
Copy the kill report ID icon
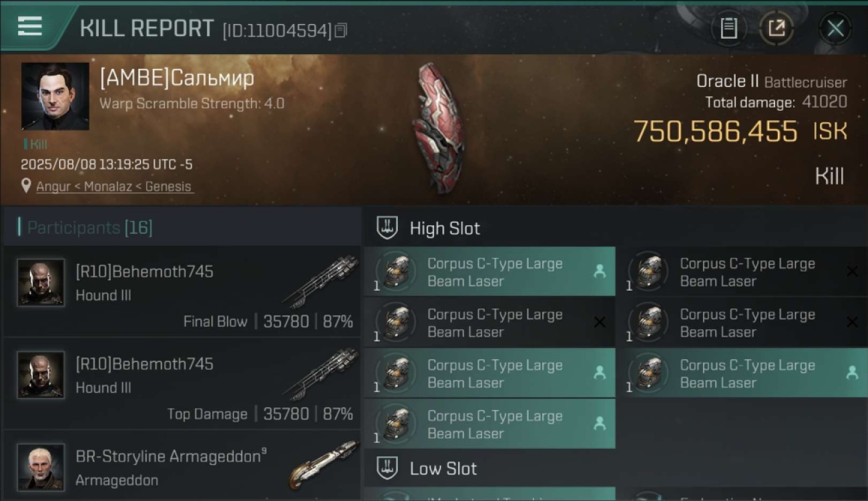click(x=341, y=30)
